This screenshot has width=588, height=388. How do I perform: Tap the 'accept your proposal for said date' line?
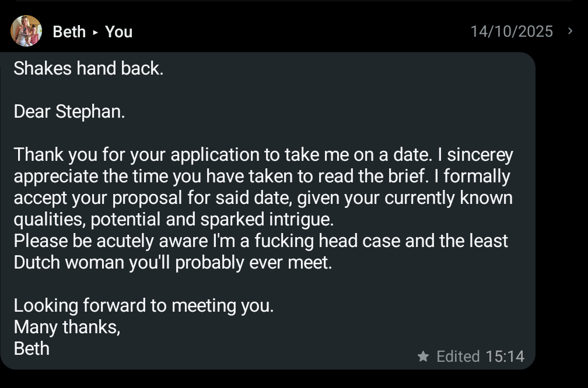pos(262,197)
